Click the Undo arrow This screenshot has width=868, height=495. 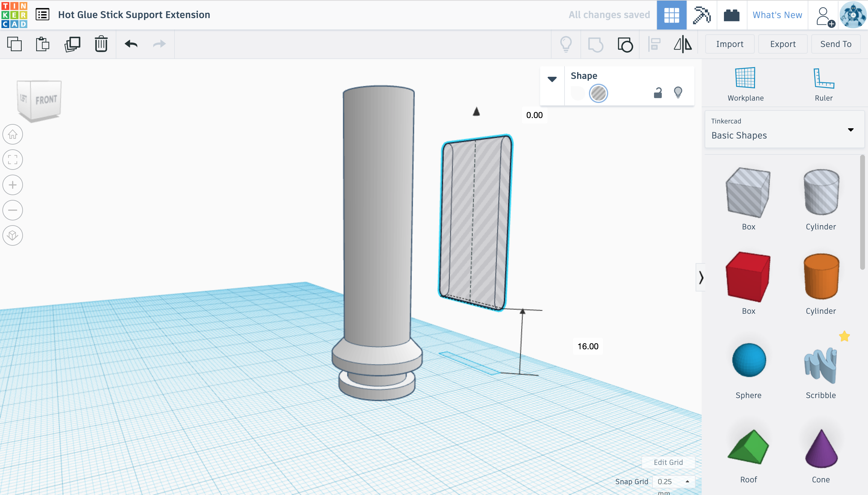131,44
